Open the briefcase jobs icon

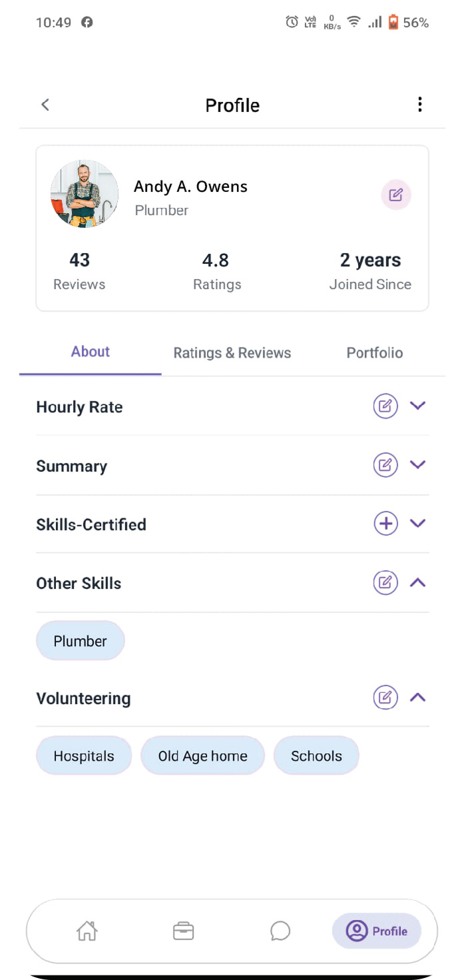click(x=183, y=931)
